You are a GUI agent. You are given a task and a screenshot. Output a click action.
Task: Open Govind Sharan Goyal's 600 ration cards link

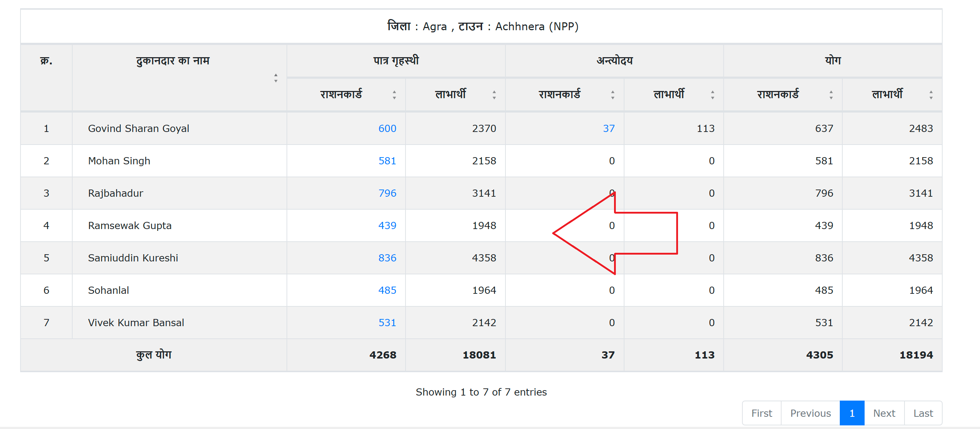387,129
